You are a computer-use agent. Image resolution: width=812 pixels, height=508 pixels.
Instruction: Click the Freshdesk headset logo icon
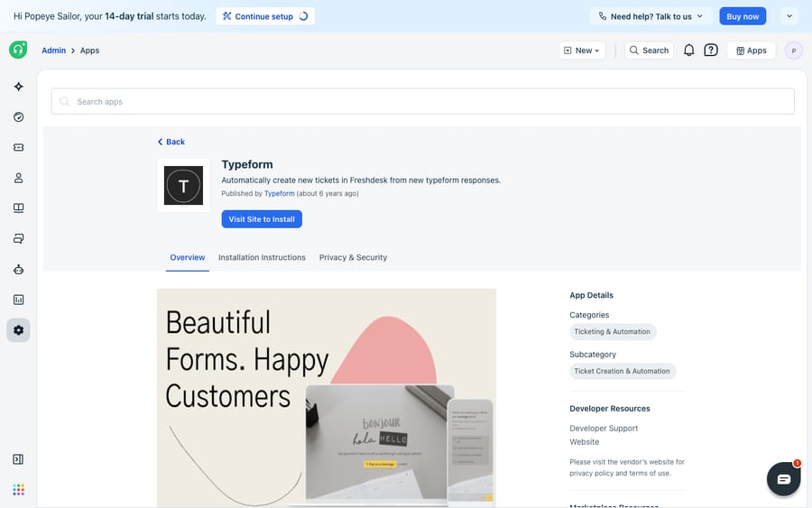click(18, 50)
